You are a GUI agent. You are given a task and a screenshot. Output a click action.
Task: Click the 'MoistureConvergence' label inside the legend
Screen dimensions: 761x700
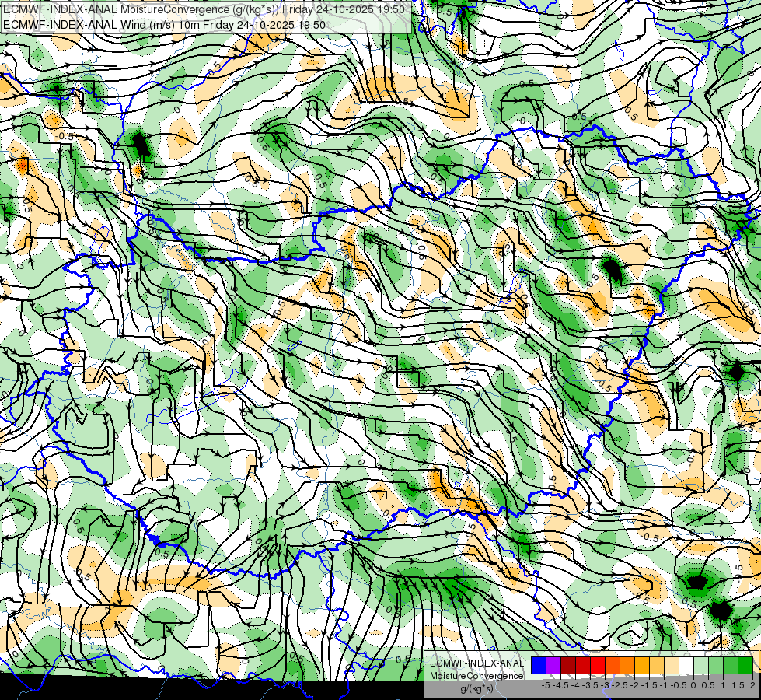coord(476,676)
